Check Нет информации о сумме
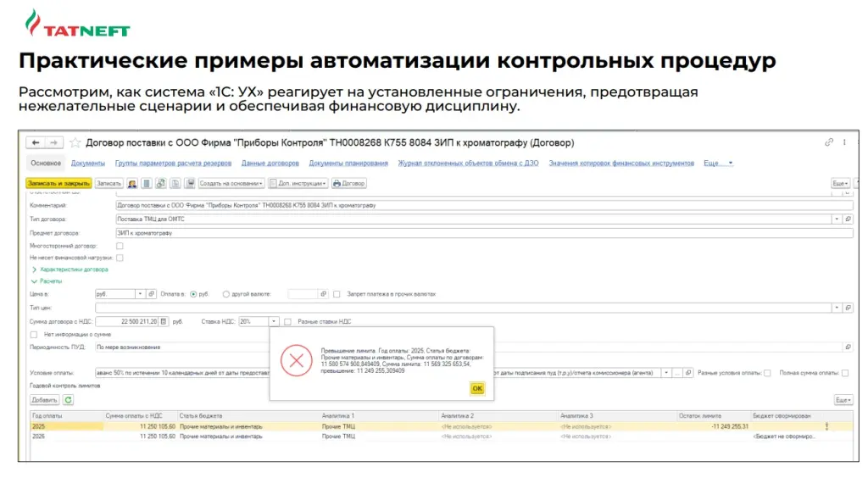 34,335
